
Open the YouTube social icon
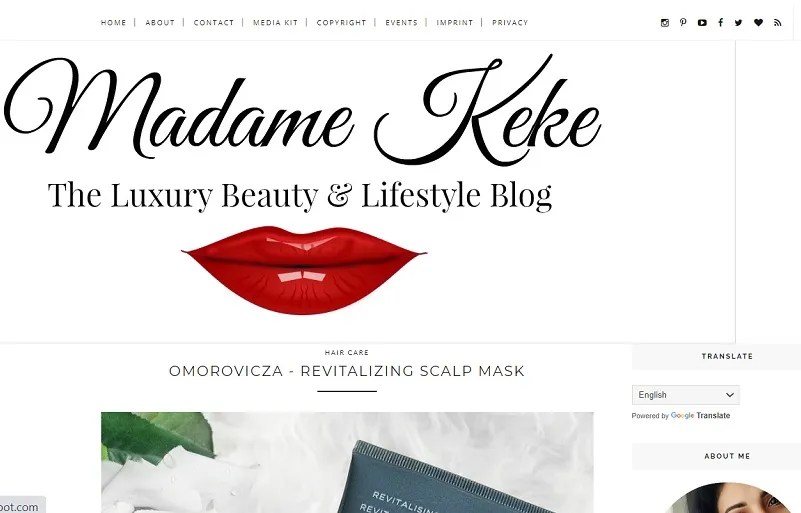[702, 22]
